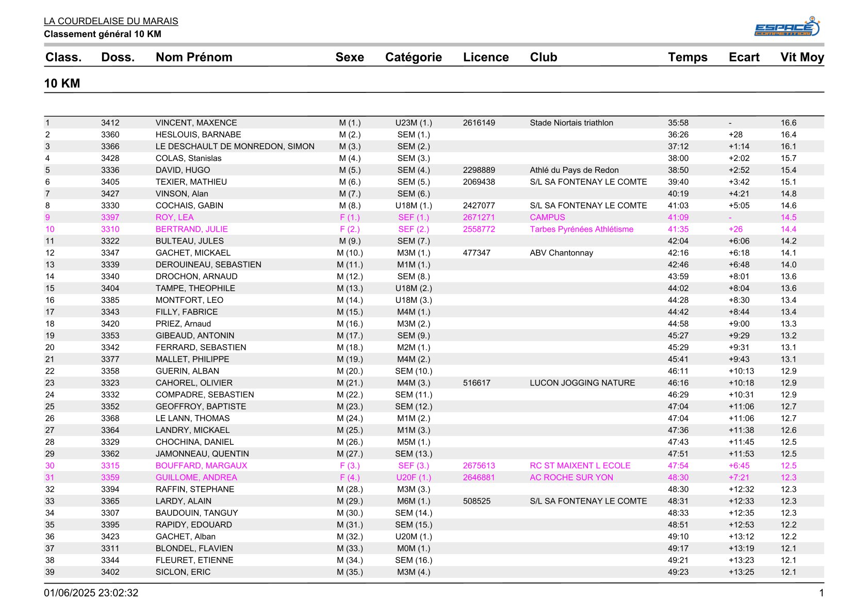Image resolution: width=868 pixels, height=614 pixels.
Task: Click the Temps column header
Action: tap(688, 57)
